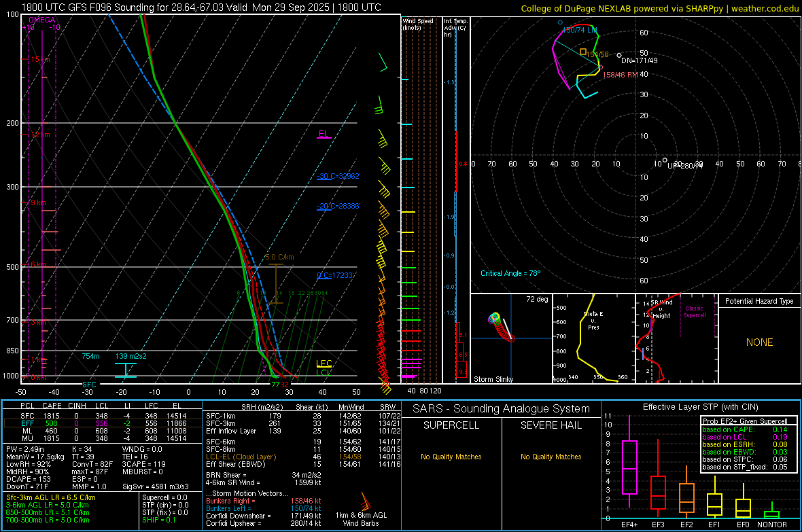Click the 0 C=17233' height label
Image resolution: width=802 pixels, height=532 pixels.
click(335, 275)
